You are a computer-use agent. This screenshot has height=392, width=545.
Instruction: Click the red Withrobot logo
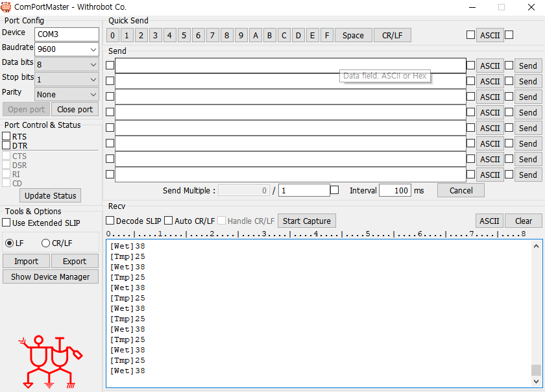[x=51, y=362]
